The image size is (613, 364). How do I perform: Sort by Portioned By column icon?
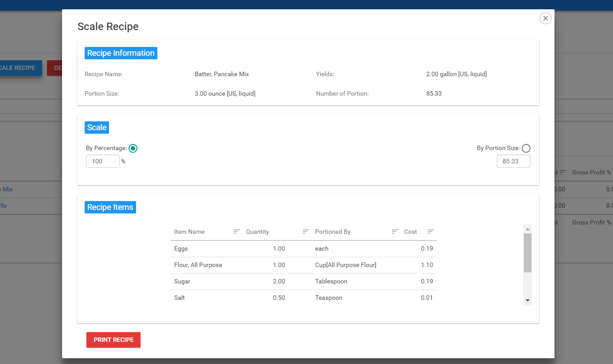[x=395, y=232]
